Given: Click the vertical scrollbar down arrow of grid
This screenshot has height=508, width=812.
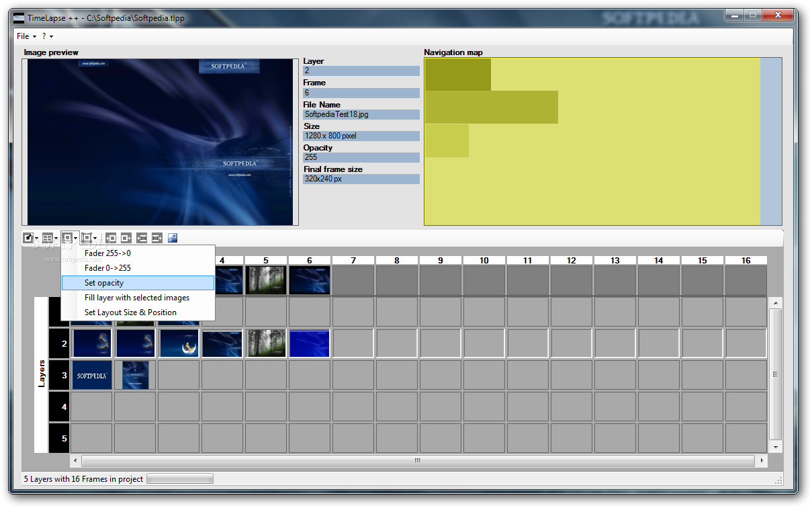Looking at the screenshot, I should click(776, 447).
